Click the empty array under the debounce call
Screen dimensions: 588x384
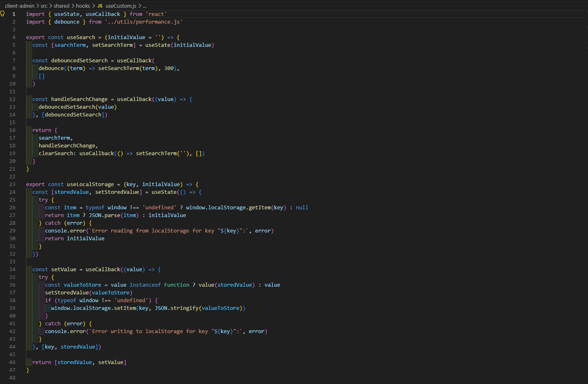click(42, 76)
